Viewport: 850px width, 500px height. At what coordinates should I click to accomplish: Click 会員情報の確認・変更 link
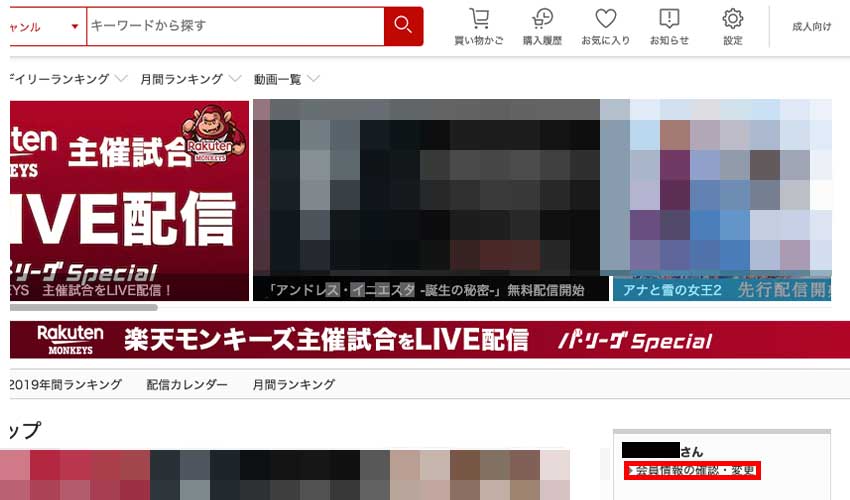[x=692, y=471]
